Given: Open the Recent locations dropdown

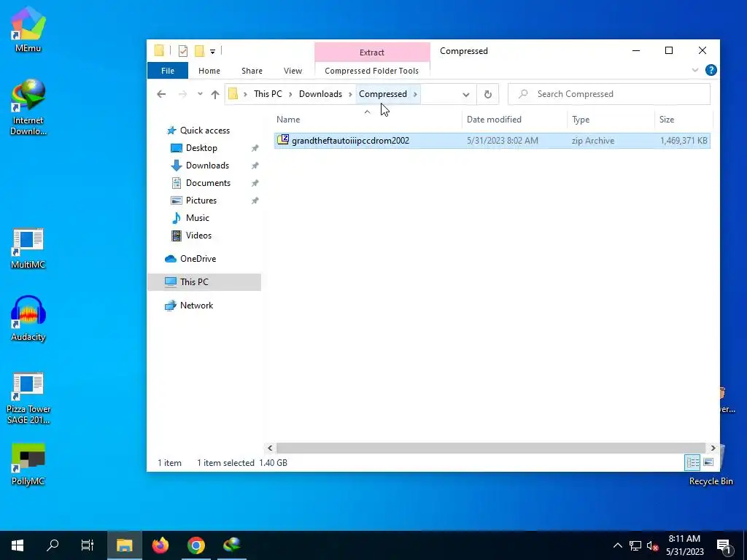Looking at the screenshot, I should pos(200,94).
